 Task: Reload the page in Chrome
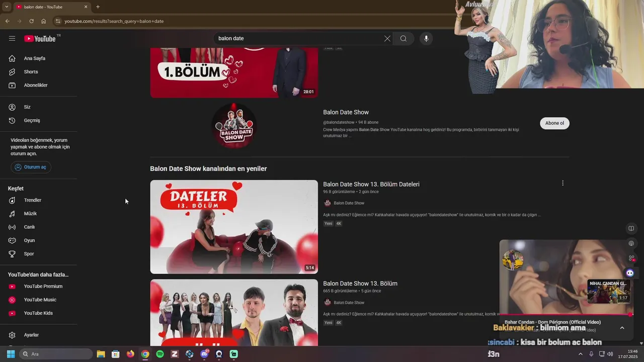pos(31,21)
